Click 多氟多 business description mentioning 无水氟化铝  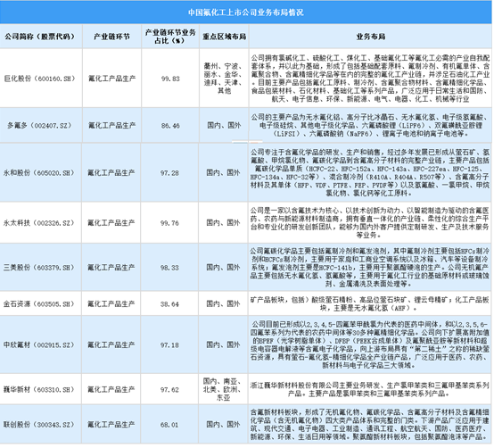pos(371,126)
